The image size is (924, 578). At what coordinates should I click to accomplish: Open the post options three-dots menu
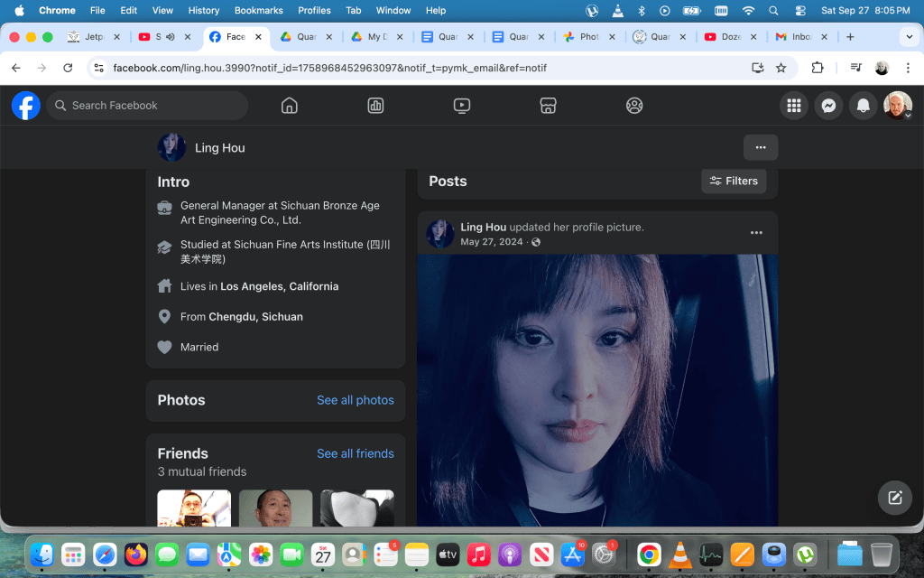click(x=756, y=233)
